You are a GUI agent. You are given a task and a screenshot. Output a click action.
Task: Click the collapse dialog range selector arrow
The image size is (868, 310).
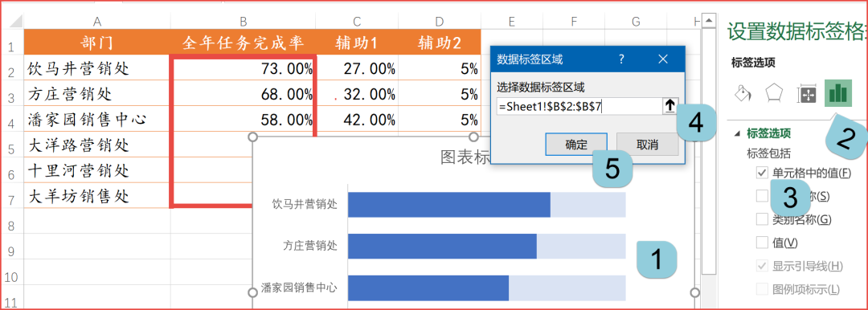point(669,106)
